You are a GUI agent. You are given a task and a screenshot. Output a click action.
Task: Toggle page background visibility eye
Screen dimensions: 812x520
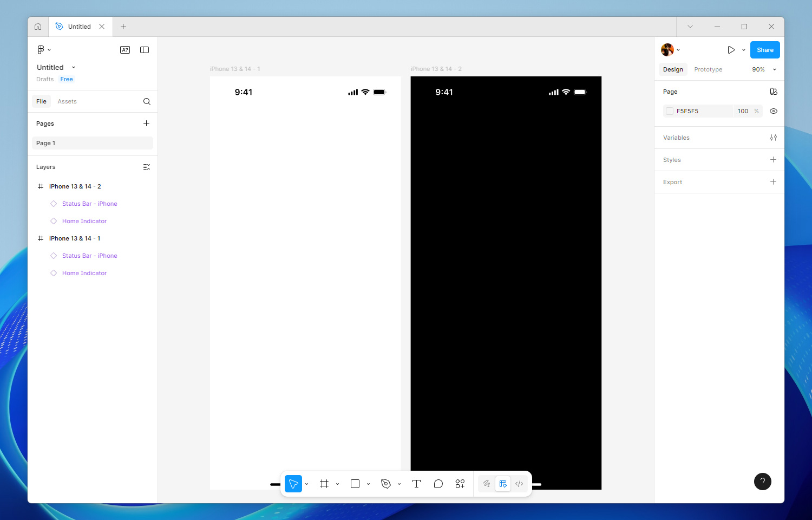[774, 111]
